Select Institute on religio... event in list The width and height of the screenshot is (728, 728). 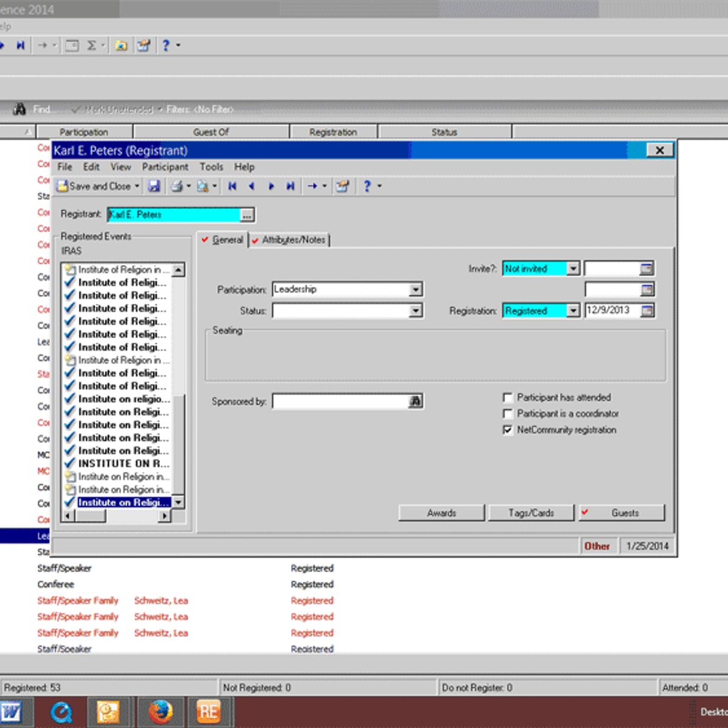(x=124, y=399)
